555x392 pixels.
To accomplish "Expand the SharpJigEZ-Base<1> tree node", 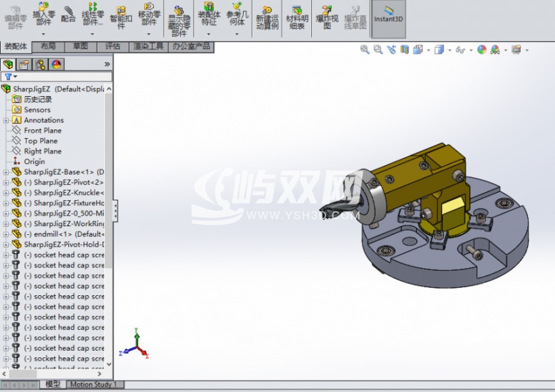I will (x=5, y=173).
